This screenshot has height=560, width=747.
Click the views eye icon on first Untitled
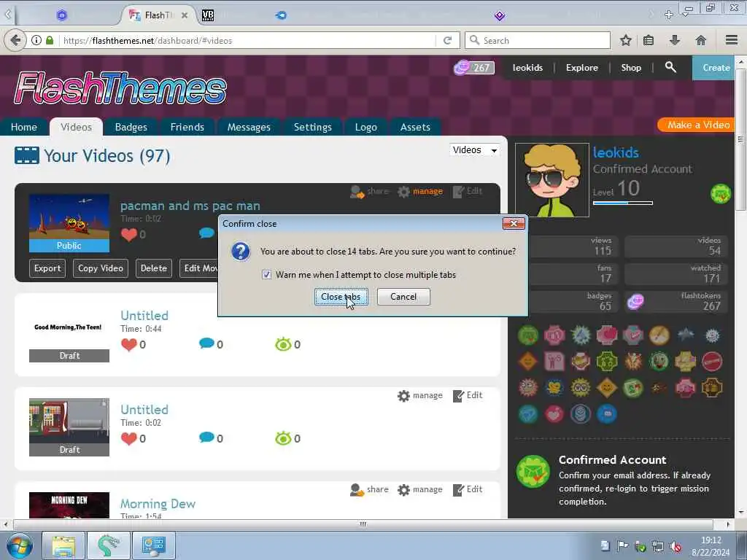[x=283, y=344]
